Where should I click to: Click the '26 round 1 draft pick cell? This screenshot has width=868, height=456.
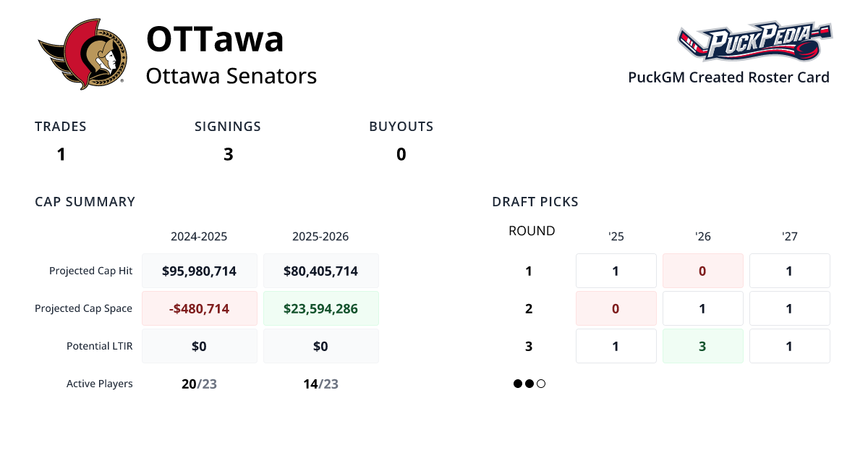pos(702,271)
